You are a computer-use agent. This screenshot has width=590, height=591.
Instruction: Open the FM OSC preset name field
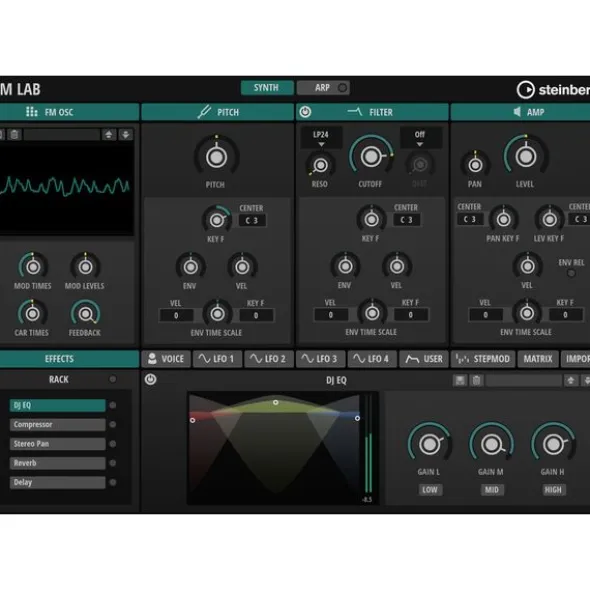click(x=62, y=135)
